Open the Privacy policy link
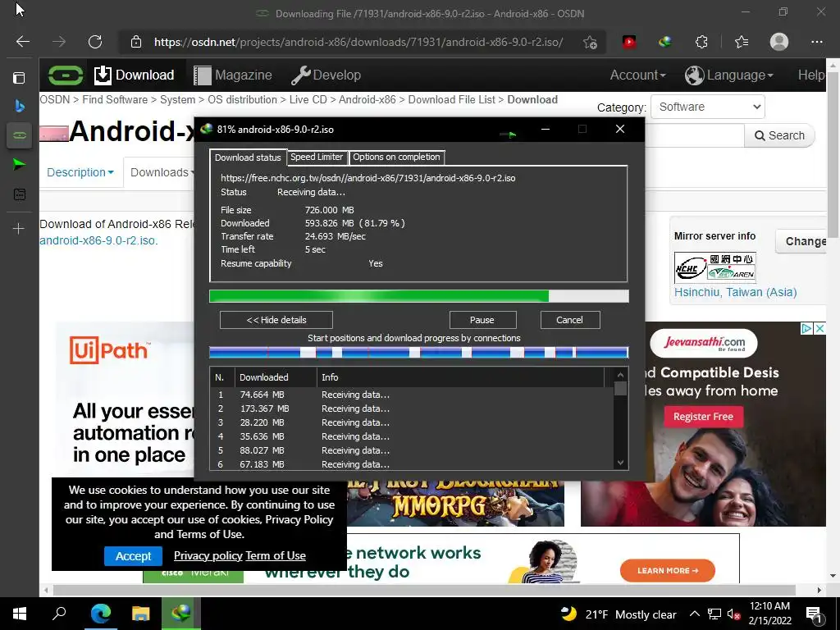840x630 pixels. pos(208,555)
